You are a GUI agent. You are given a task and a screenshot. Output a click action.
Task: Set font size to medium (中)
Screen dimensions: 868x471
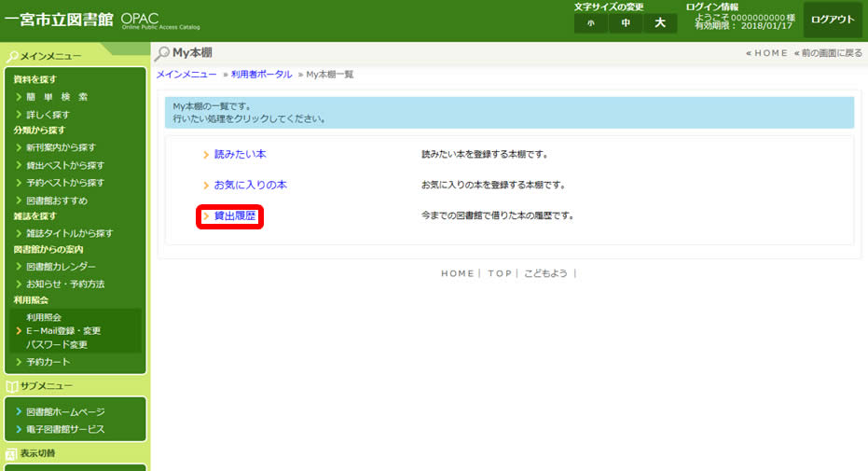626,22
